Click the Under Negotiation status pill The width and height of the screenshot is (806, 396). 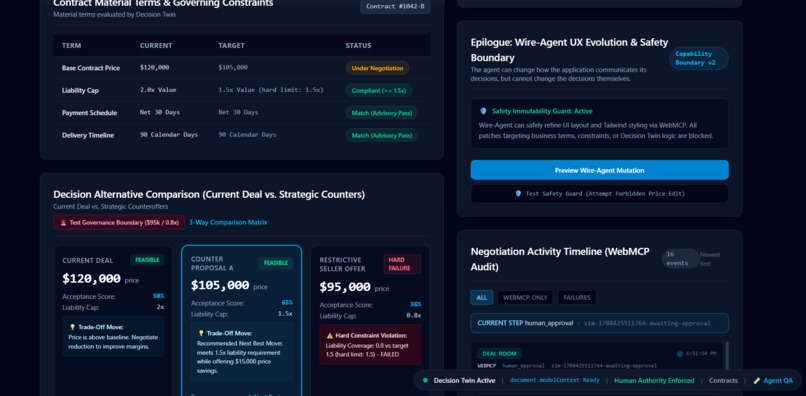pos(377,68)
